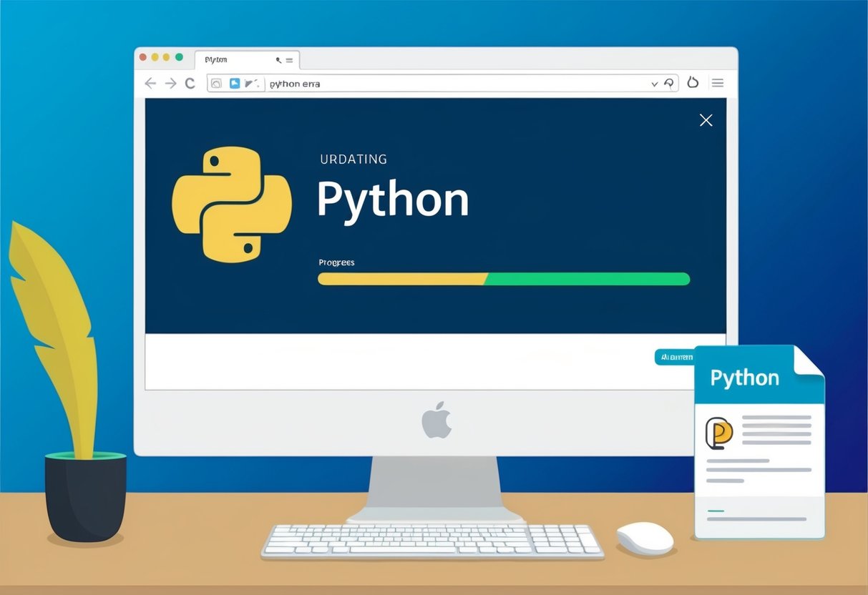This screenshot has height=595, width=868.
Task: Expand the address bar suggestions chevron
Action: click(x=655, y=83)
